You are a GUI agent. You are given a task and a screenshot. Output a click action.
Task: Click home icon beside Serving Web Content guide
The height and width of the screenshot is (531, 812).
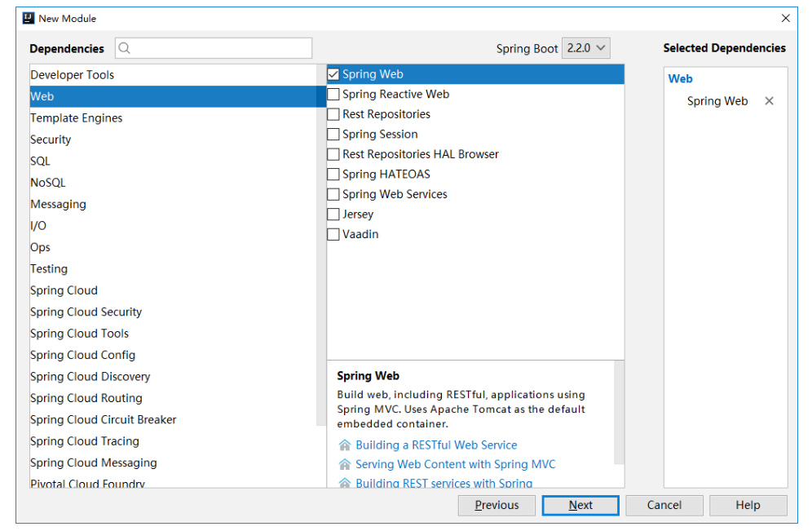point(345,465)
